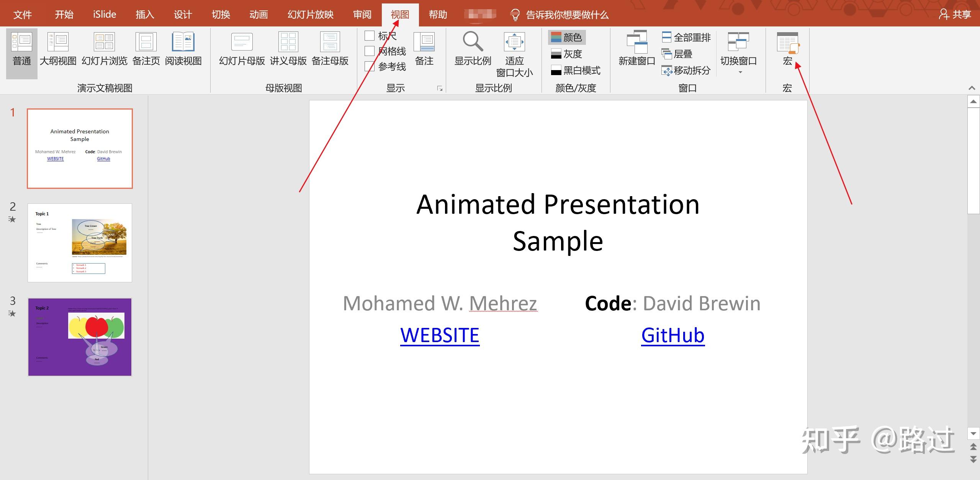Check the 参考线 guides checkbox
The width and height of the screenshot is (980, 480).
coord(370,67)
